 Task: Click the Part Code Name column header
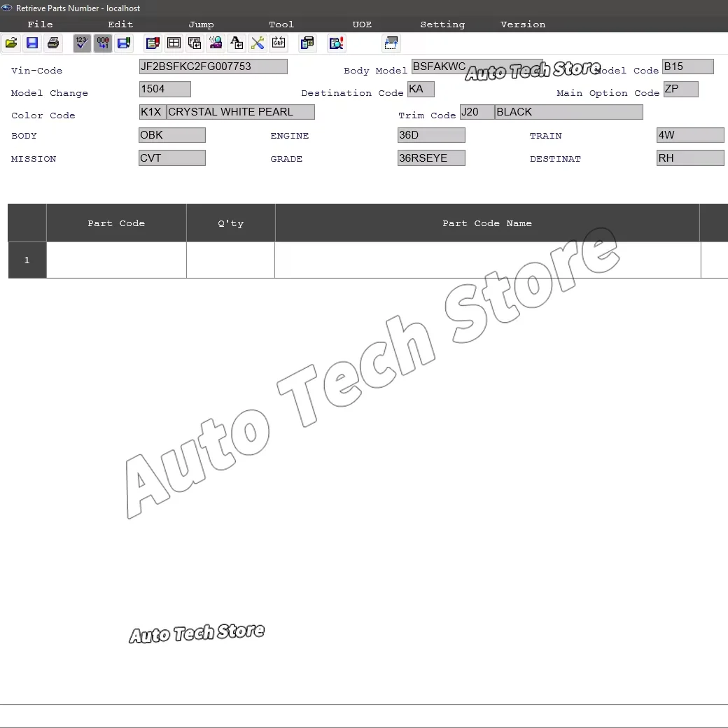tap(487, 223)
